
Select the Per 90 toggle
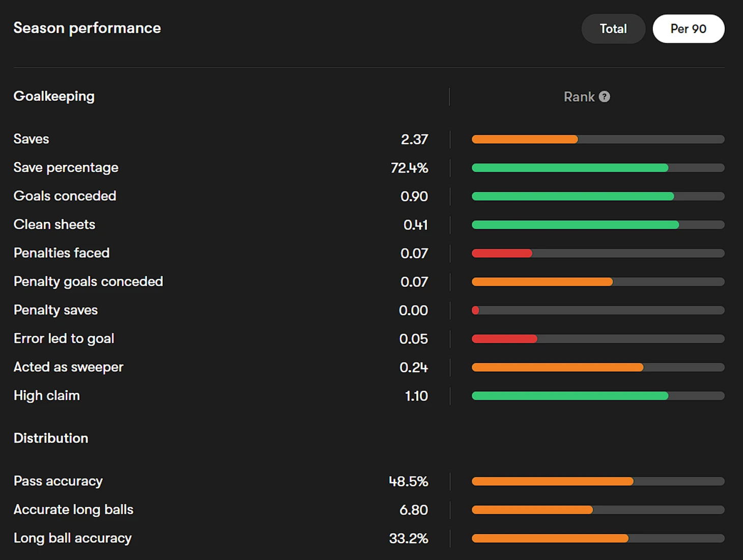pos(688,29)
